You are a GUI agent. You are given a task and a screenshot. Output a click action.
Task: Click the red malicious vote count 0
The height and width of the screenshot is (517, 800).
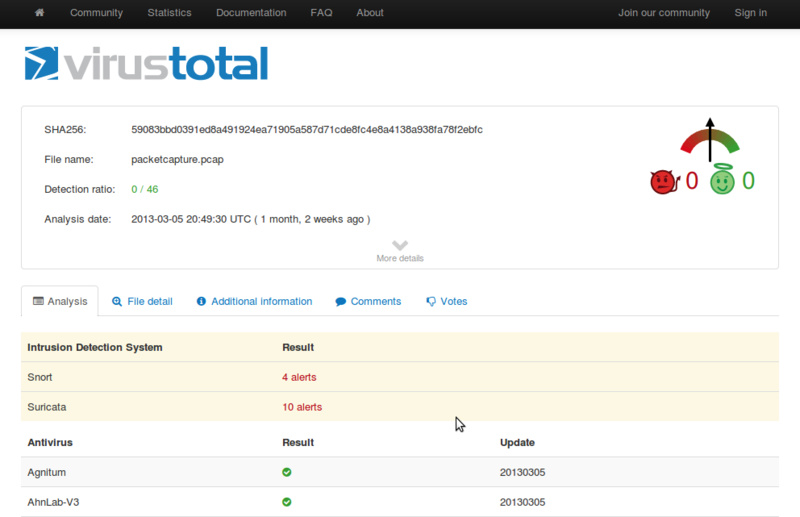click(x=692, y=181)
